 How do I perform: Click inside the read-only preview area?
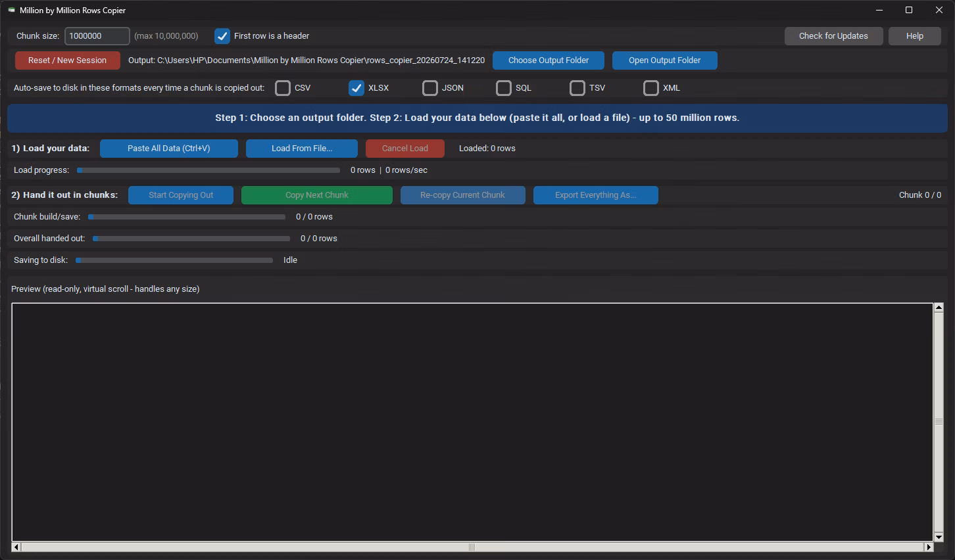point(472,422)
